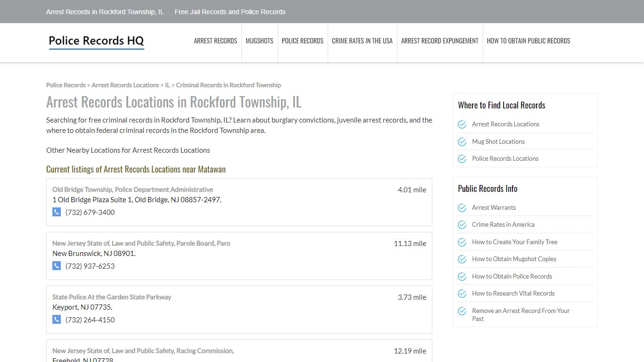Click checkmark icon beside Remove an Arrest Record
Image resolution: width=644 pixels, height=362 pixels.
[462, 311]
